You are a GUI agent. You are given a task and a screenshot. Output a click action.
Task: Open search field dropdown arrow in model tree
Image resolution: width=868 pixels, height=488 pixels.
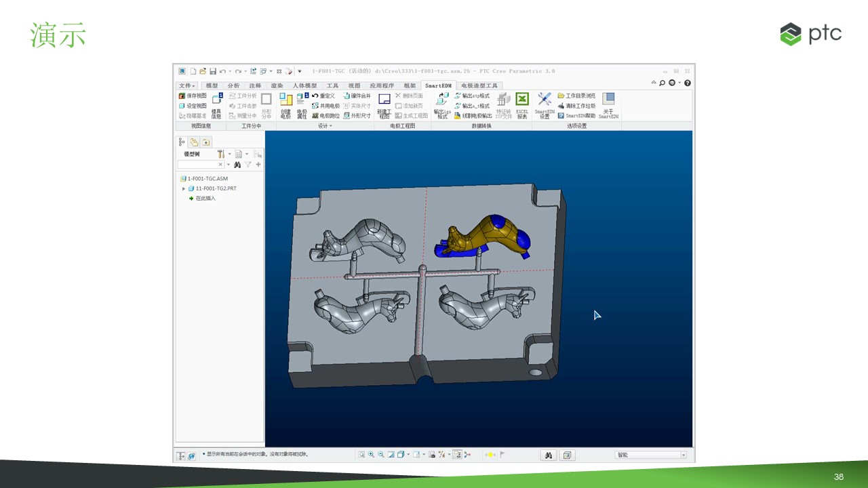click(x=228, y=165)
